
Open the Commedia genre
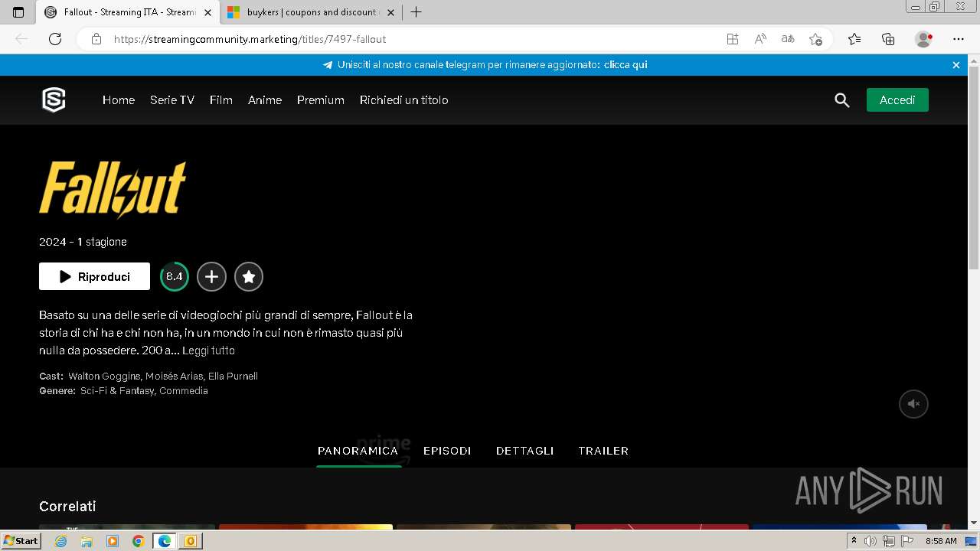click(184, 391)
